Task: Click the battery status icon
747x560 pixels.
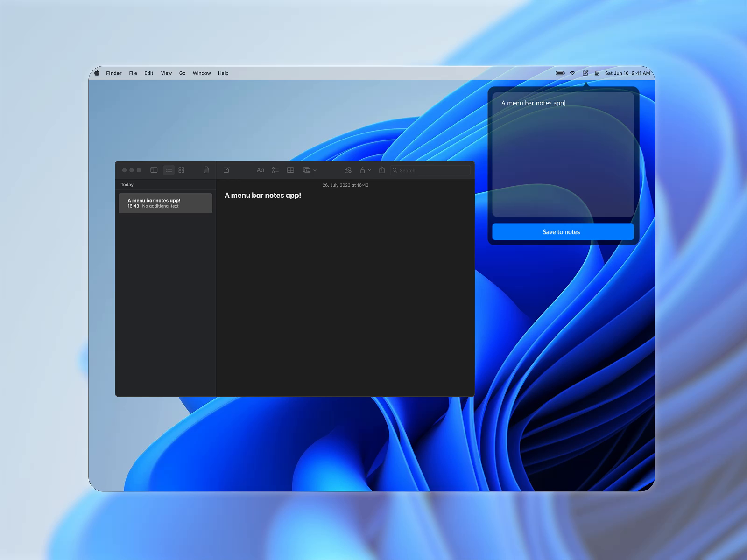Action: [x=560, y=73]
